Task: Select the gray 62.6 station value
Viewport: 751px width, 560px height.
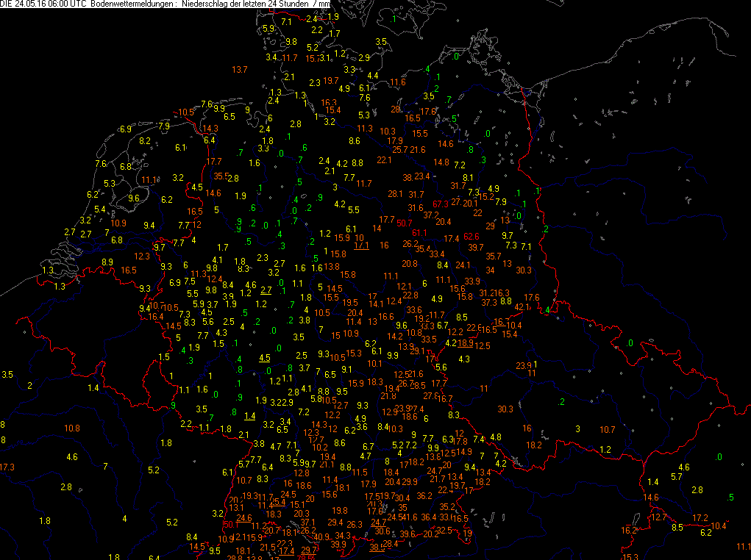Action: 472,236
